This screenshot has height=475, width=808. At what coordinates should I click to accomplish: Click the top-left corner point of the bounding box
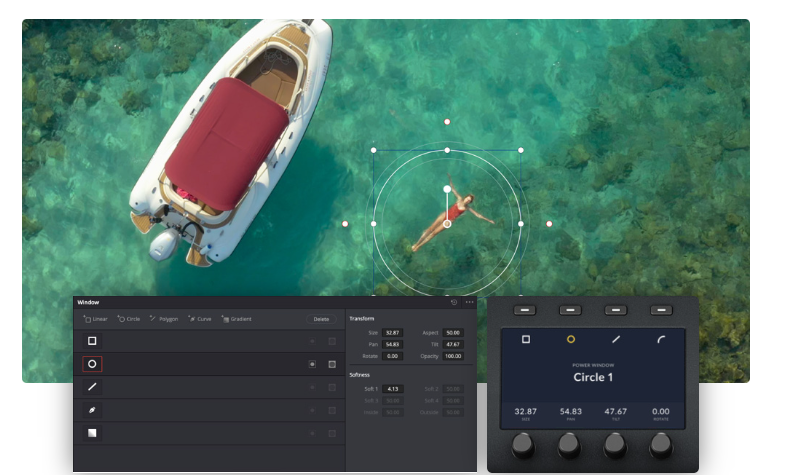click(x=374, y=150)
